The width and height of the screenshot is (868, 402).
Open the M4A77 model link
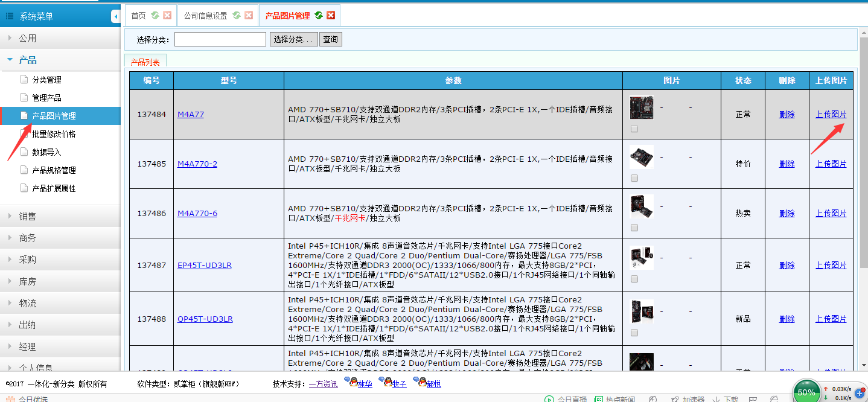click(x=191, y=114)
